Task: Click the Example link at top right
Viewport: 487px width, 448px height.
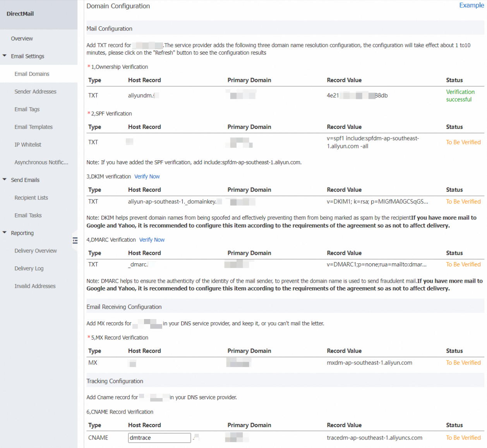Action: [471, 5]
